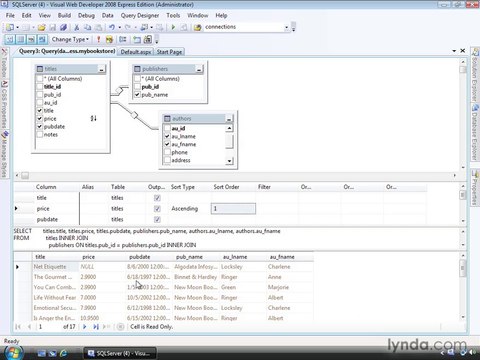Click the Add New Derived Table icon
This screenshot has width=480, height=360.
147,40
